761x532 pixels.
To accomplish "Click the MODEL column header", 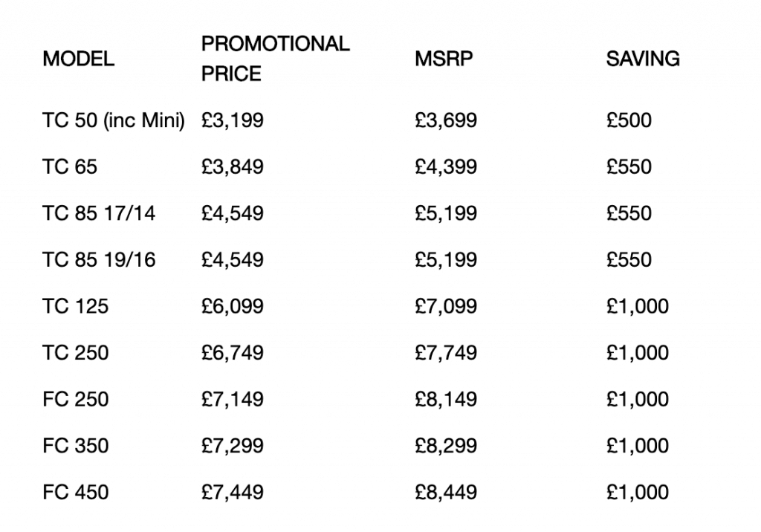I will click(79, 59).
